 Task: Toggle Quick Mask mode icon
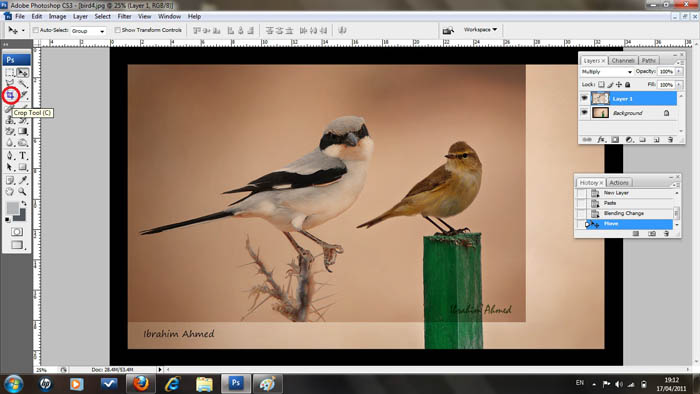17,232
